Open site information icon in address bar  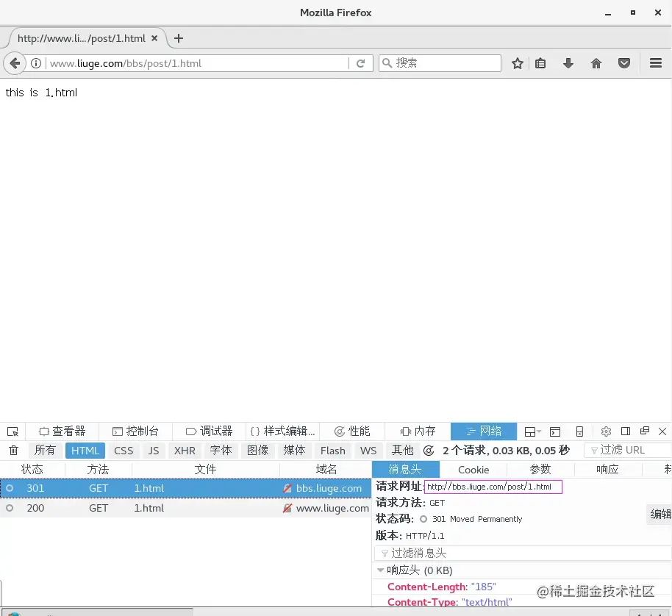36,63
